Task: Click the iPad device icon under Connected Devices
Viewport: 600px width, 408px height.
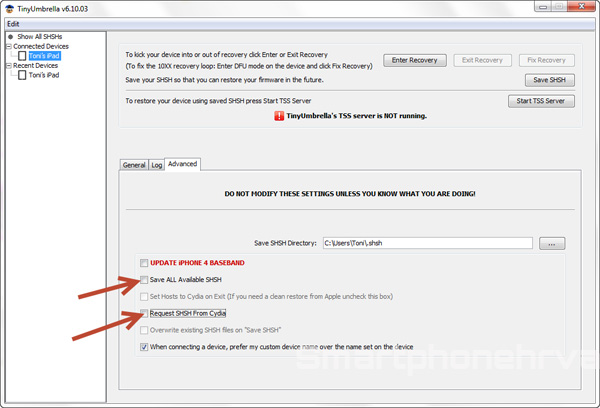Action: coord(22,56)
